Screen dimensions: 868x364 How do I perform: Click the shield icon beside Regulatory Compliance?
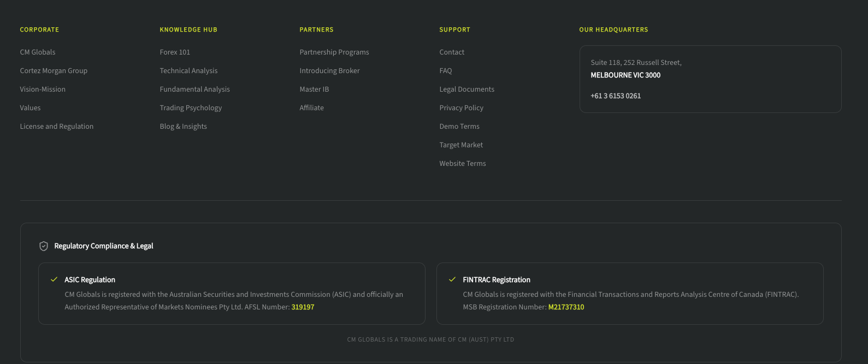coord(44,246)
